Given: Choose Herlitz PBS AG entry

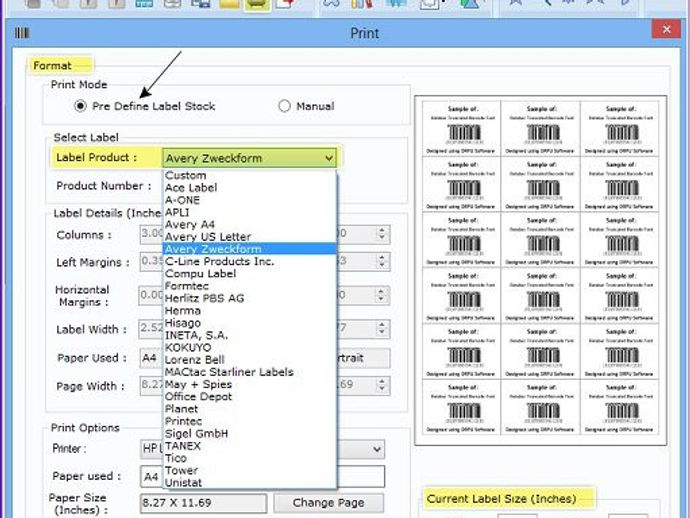Looking at the screenshot, I should 250,298.
